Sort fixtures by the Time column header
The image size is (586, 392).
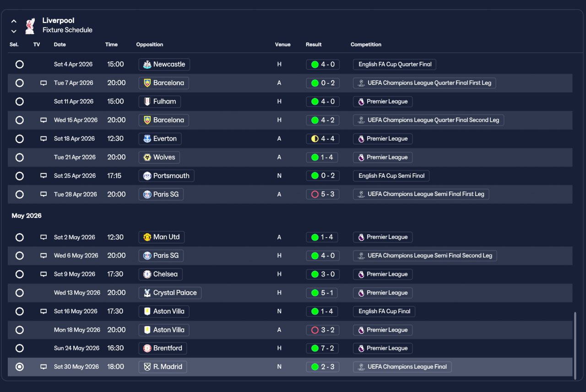111,44
